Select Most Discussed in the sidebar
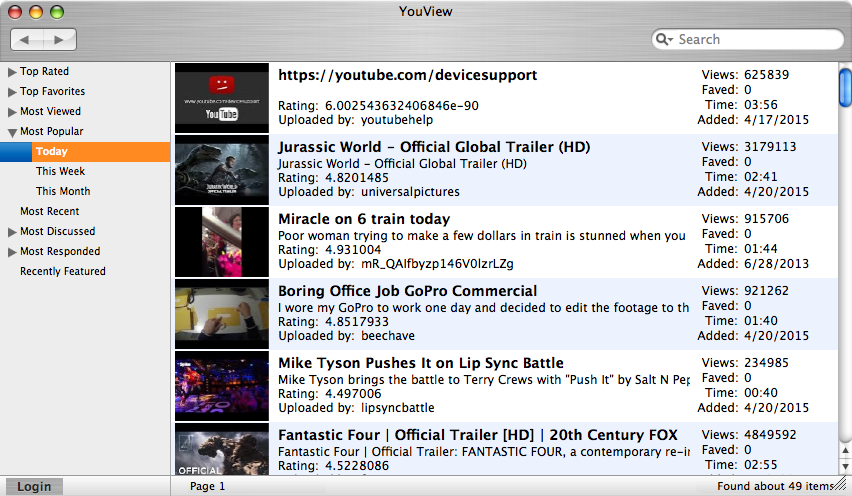Image resolution: width=852 pixels, height=496 pixels. coord(58,231)
